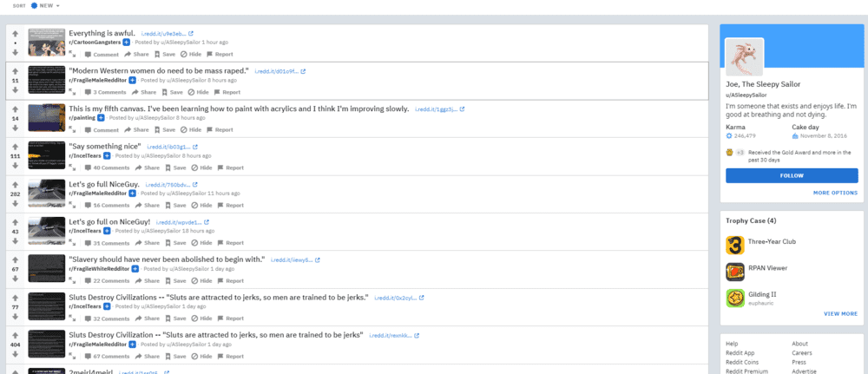
Task: Downvote the 'Everything is awful.' post
Action: coord(16,53)
